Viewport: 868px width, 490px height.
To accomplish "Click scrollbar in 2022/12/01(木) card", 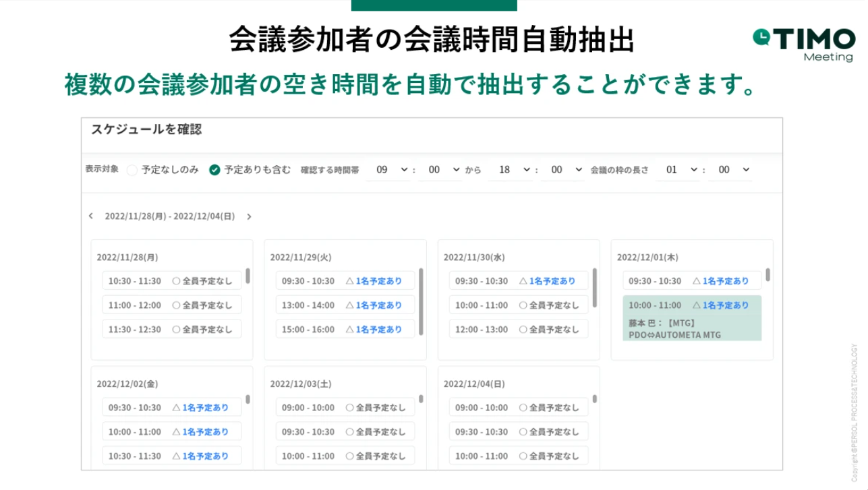I will (768, 275).
